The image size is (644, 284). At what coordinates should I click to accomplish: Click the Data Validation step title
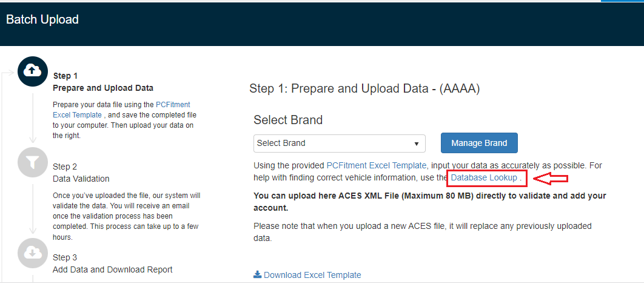coord(81,179)
